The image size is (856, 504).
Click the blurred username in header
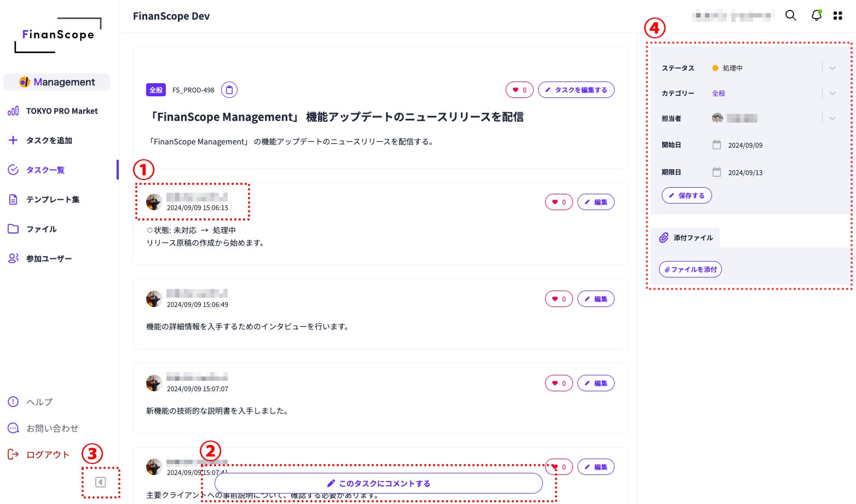click(x=733, y=16)
